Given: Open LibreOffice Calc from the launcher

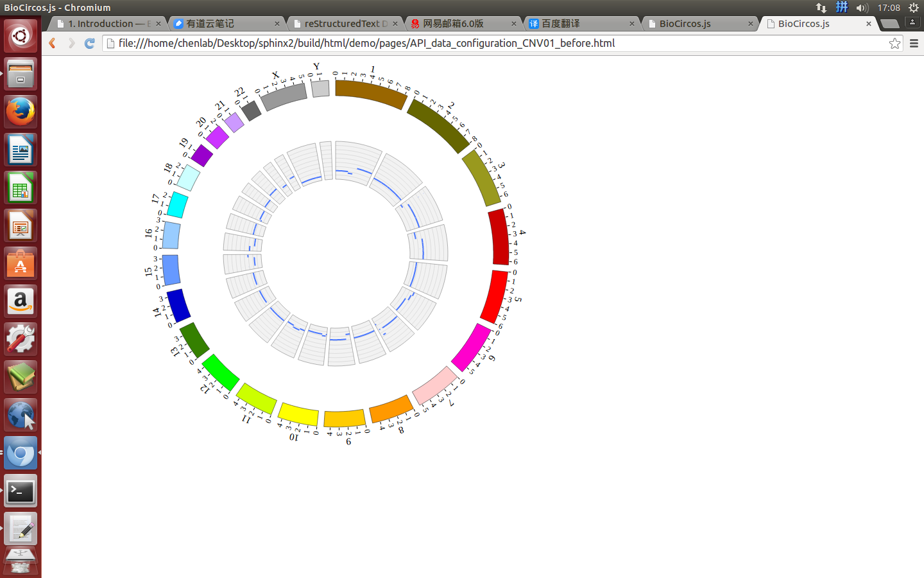Looking at the screenshot, I should 21,188.
